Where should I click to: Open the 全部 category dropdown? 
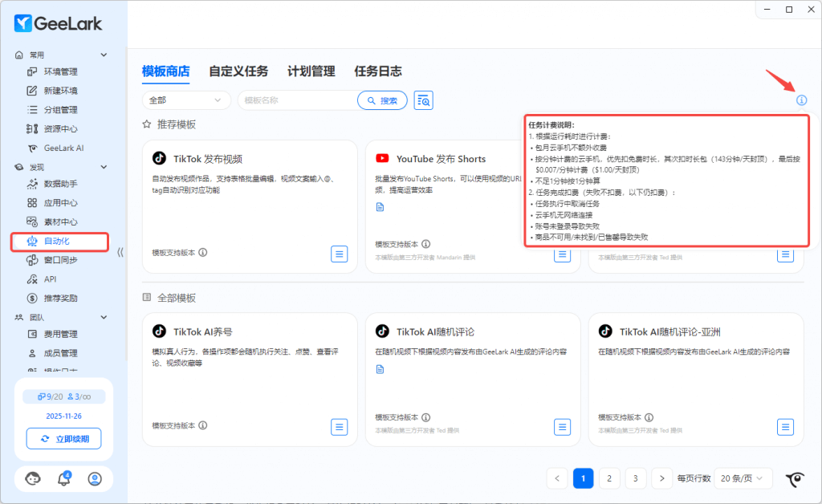point(185,100)
